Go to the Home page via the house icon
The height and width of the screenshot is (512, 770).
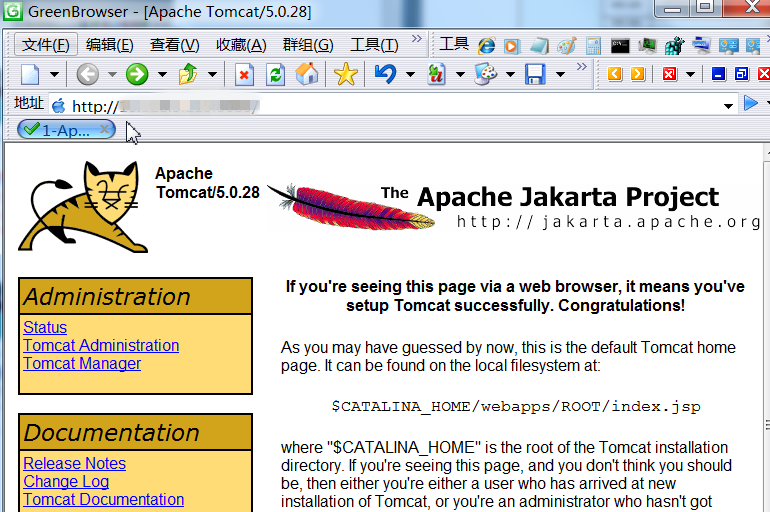[307, 74]
